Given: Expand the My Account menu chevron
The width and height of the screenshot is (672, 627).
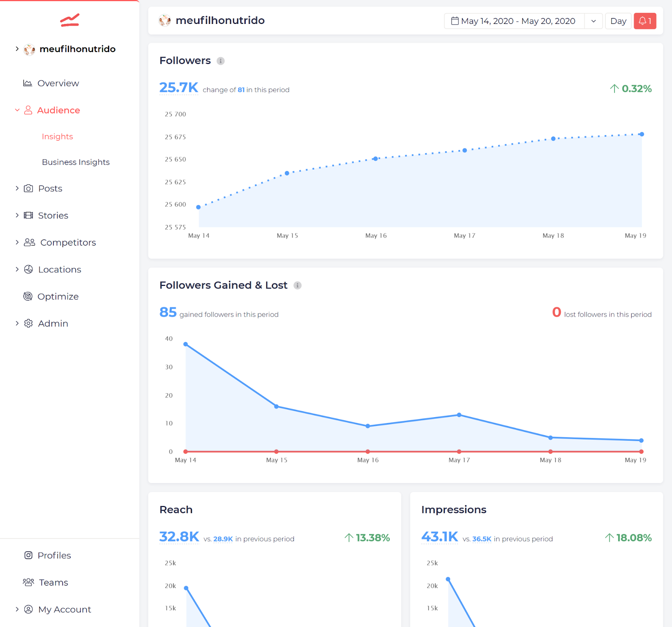Looking at the screenshot, I should pos(17,609).
